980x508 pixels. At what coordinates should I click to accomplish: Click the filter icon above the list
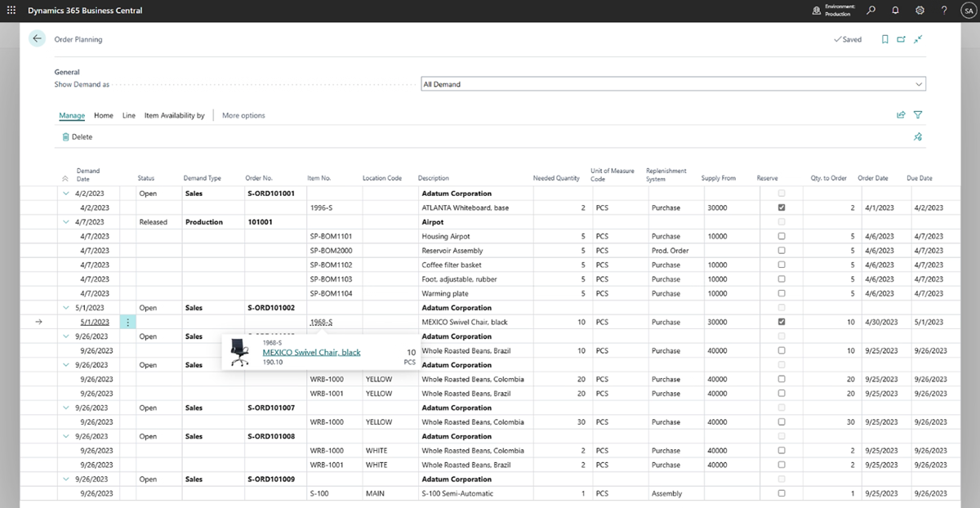[x=917, y=114]
